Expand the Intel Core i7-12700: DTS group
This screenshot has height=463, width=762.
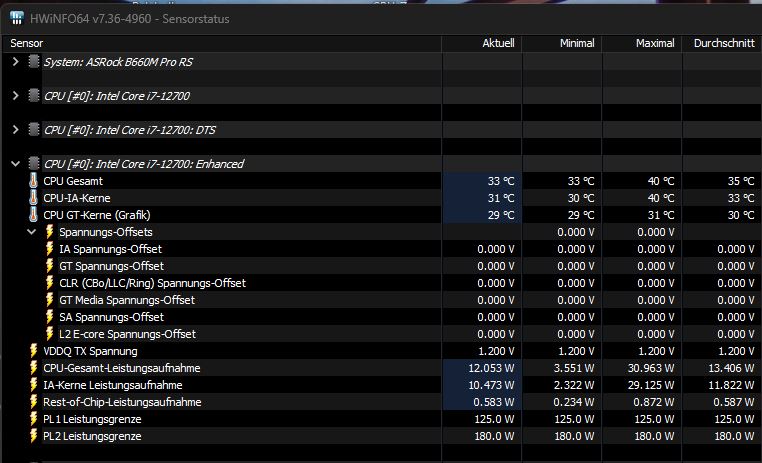tap(16, 130)
